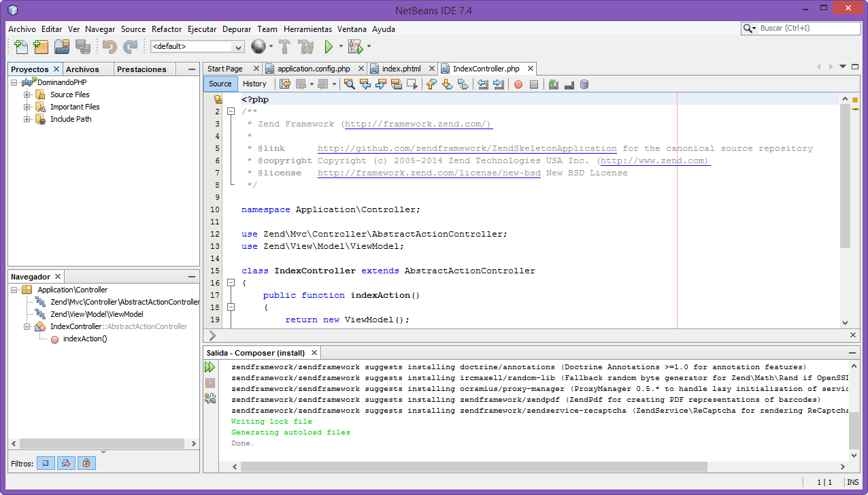Toggle the non-public members lock filter

(86, 463)
